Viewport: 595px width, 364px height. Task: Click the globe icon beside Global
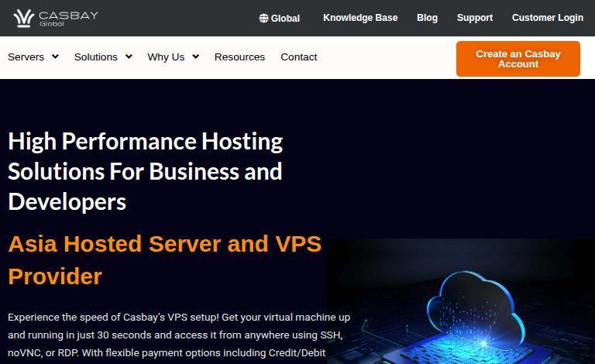coord(263,19)
